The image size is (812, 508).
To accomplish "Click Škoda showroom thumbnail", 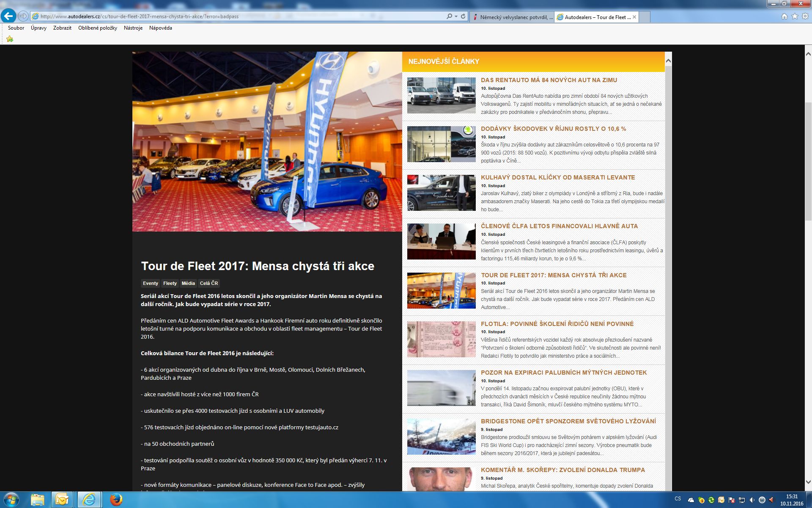I will point(441,144).
